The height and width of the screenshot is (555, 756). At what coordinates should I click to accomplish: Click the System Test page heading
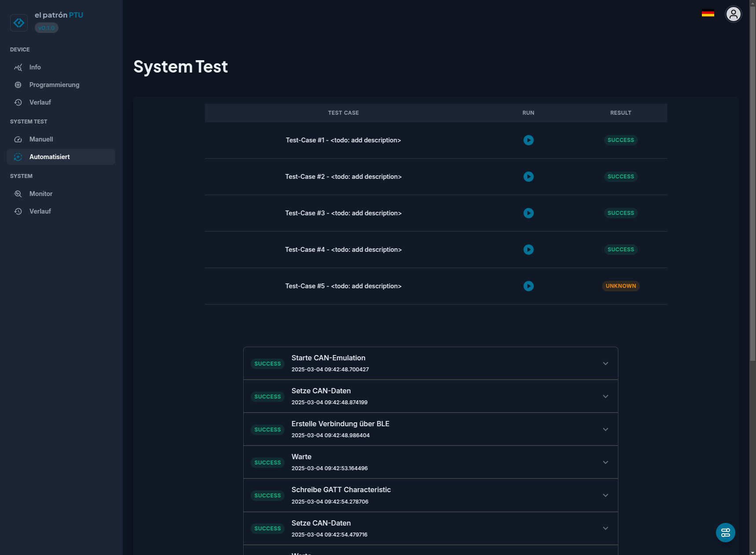181,67
